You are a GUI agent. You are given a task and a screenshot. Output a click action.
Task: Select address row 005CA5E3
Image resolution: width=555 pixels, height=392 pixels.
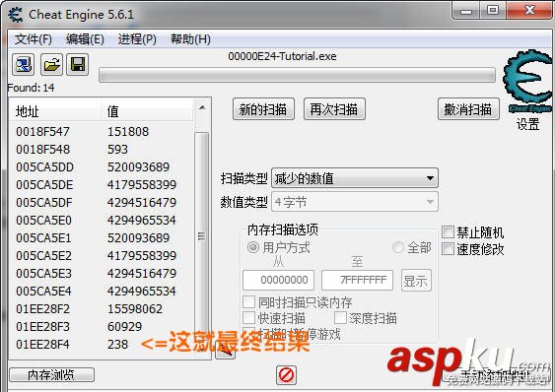coord(102,274)
